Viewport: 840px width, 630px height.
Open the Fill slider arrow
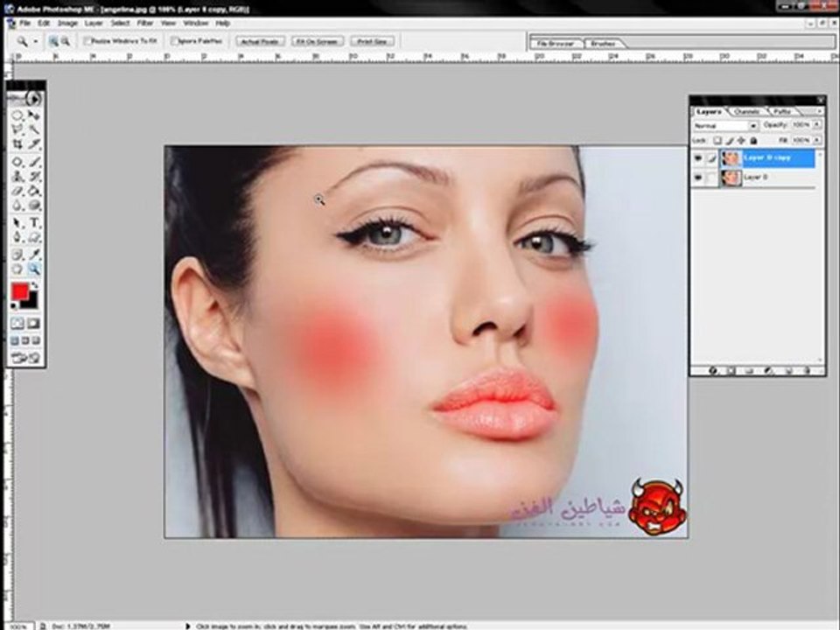817,140
